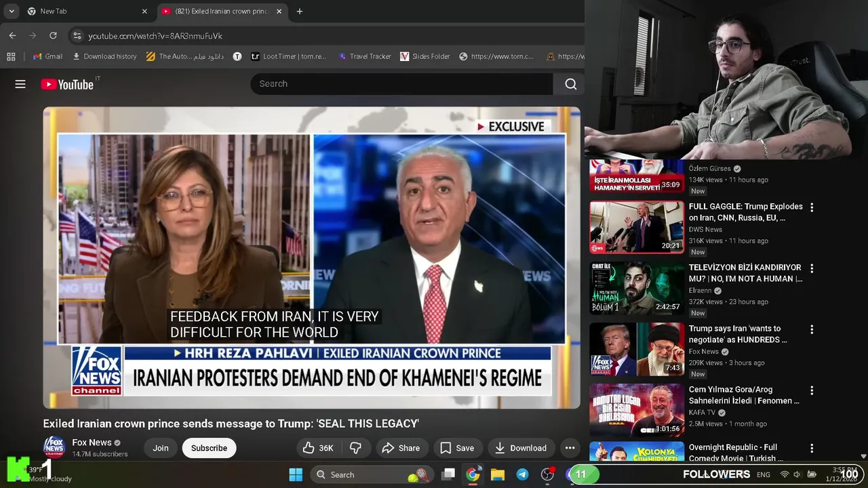
Task: Open the LootTimer torn.re bookmark
Action: click(289, 57)
